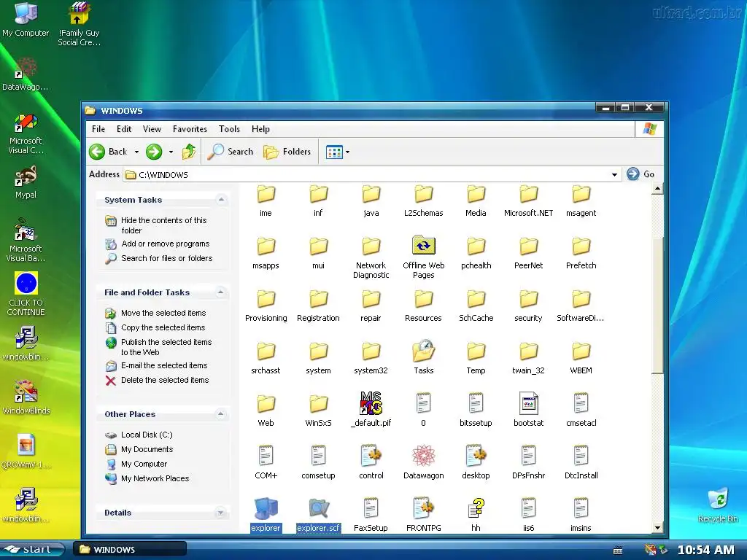Viewport: 747px width, 560px height.
Task: Open the DataWago... desktop shortcut
Action: coord(26,74)
